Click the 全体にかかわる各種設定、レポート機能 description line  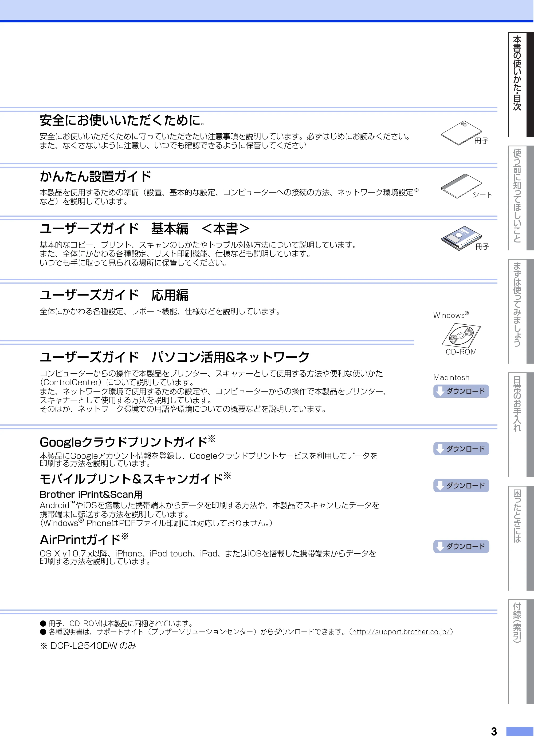tap(160, 311)
